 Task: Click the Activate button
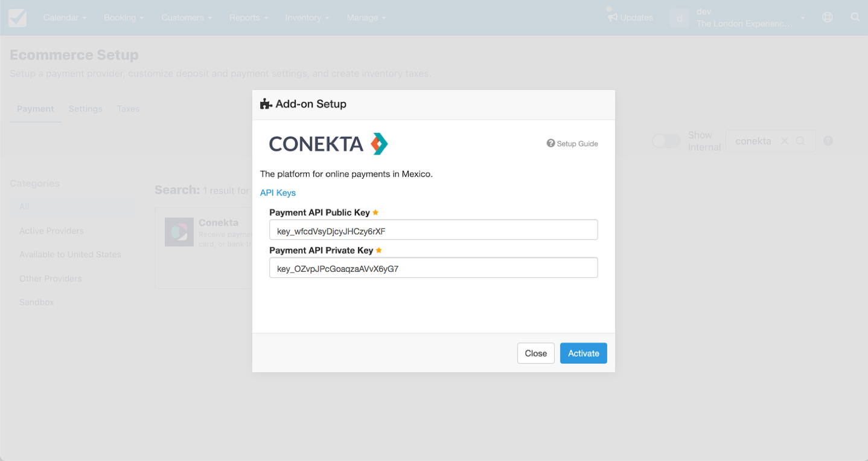pos(584,353)
